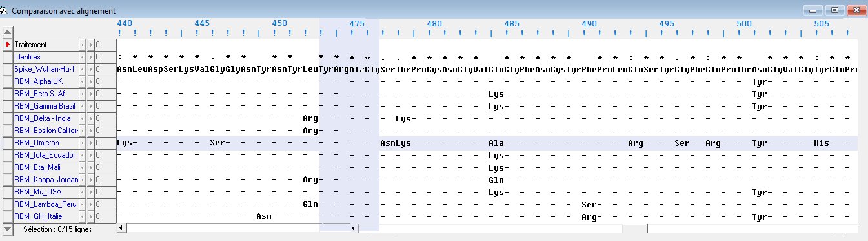Click the right arrow of RBM_Gamma Brazil
The height and width of the screenshot is (241, 868).
tap(90, 106)
